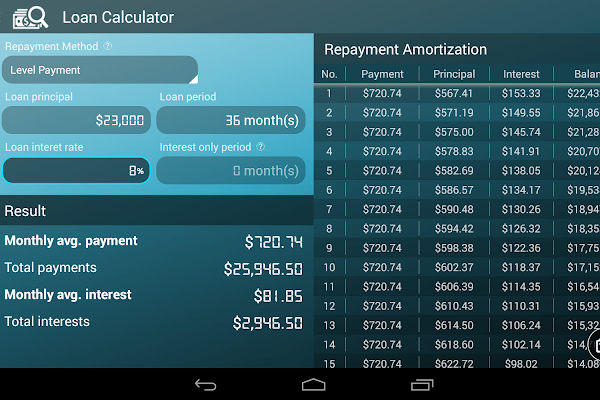Select principal $594.42 in row 8
This screenshot has width=600, height=400.
(454, 229)
